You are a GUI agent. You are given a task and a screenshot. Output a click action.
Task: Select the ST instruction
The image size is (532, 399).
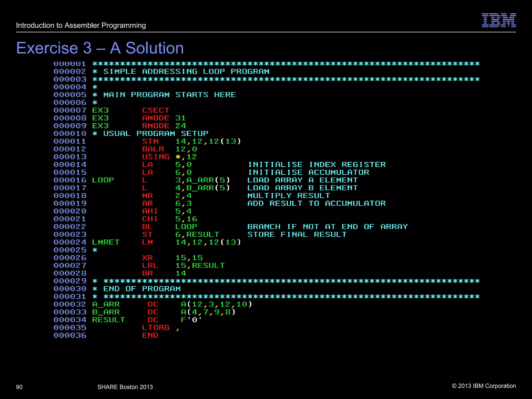tap(147, 235)
